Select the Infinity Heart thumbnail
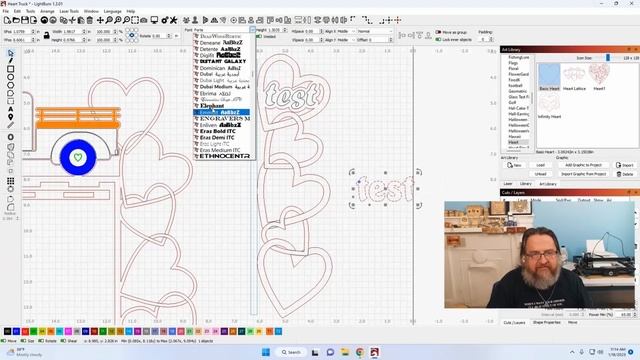 pos(549,106)
